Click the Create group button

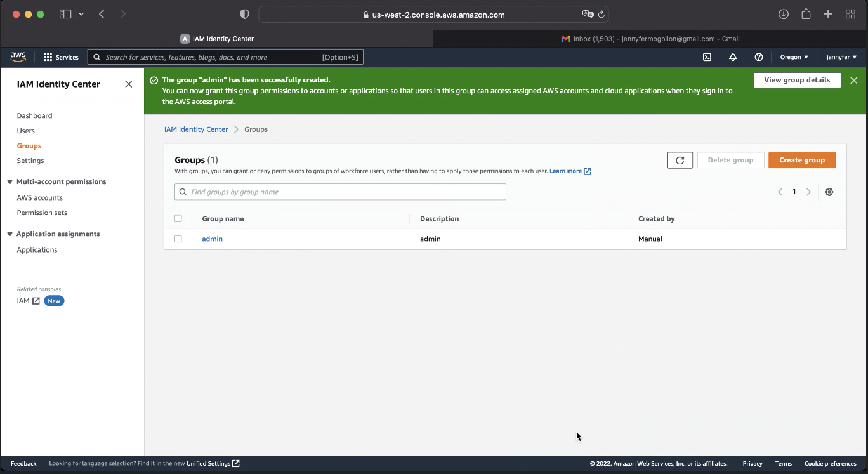(x=802, y=161)
